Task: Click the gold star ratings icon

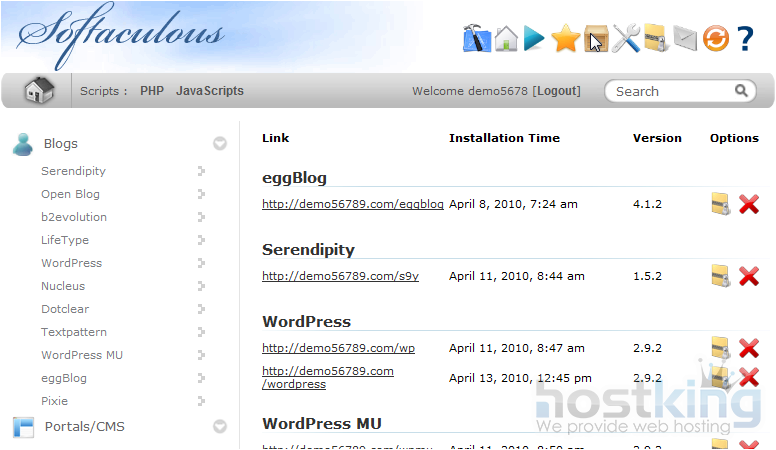Action: coord(565,39)
